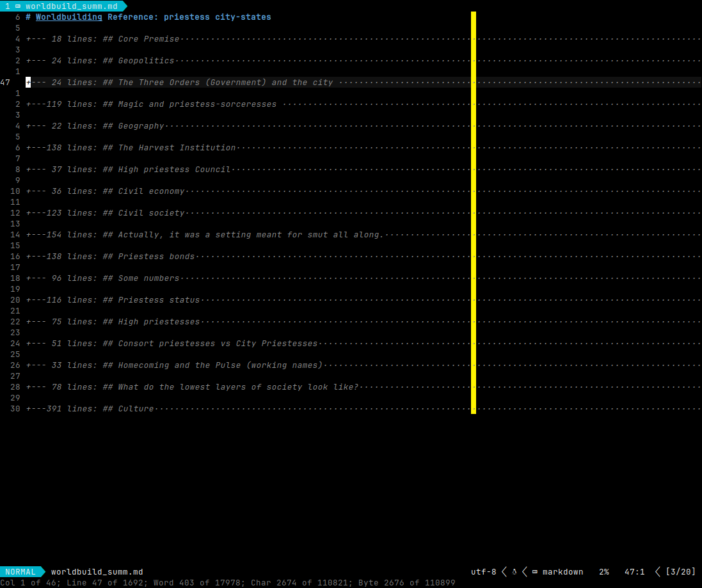Screen dimensions: 702x588
Task: Click the [3/20] counter in statusline
Action: click(x=680, y=572)
